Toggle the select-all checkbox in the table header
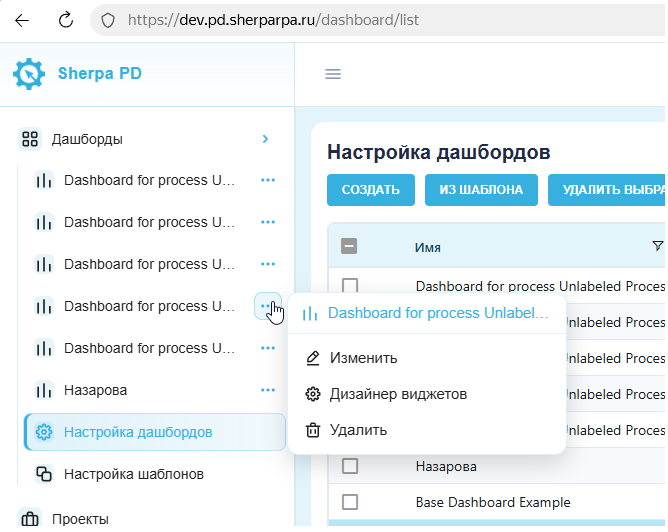Screen dimensions: 668x532 (349, 246)
